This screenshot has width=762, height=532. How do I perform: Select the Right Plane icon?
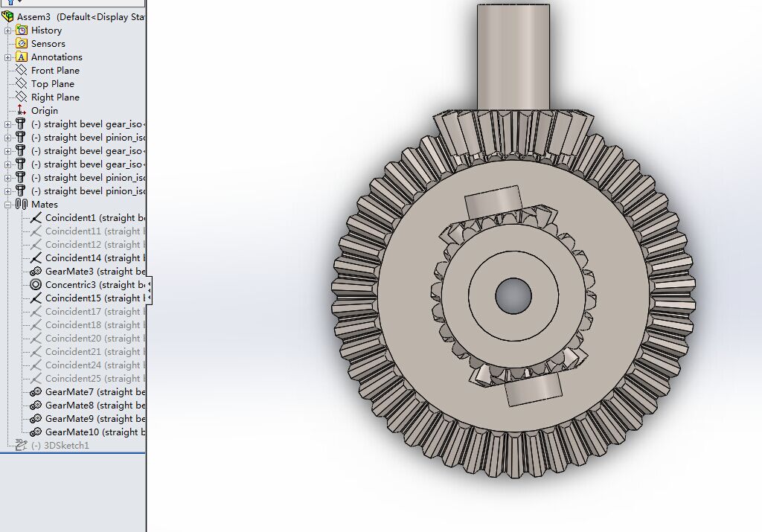(22, 97)
